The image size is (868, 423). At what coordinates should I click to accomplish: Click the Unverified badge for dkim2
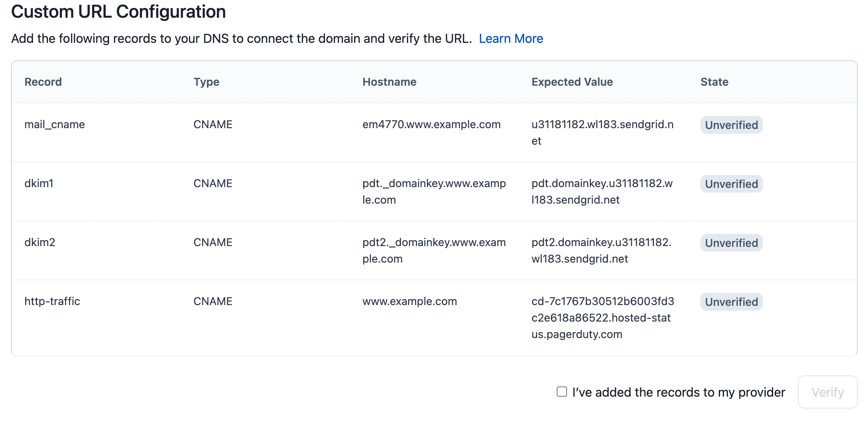pyautogui.click(x=731, y=243)
